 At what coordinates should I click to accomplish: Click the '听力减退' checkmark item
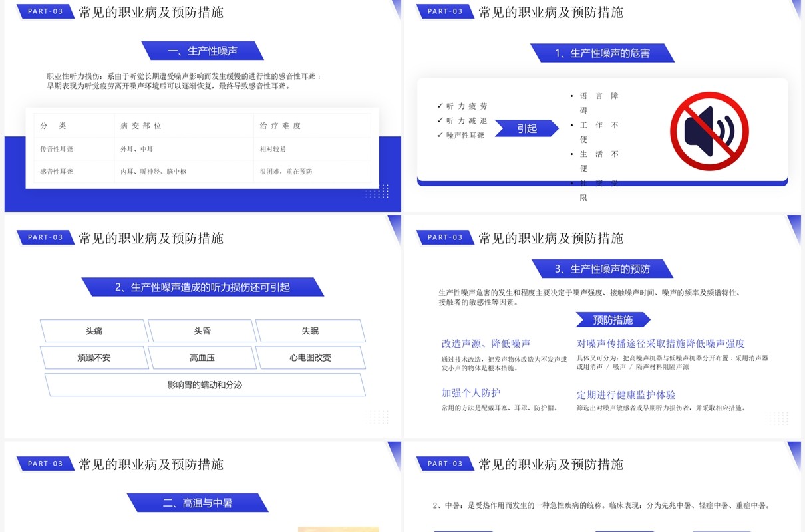tap(462, 121)
